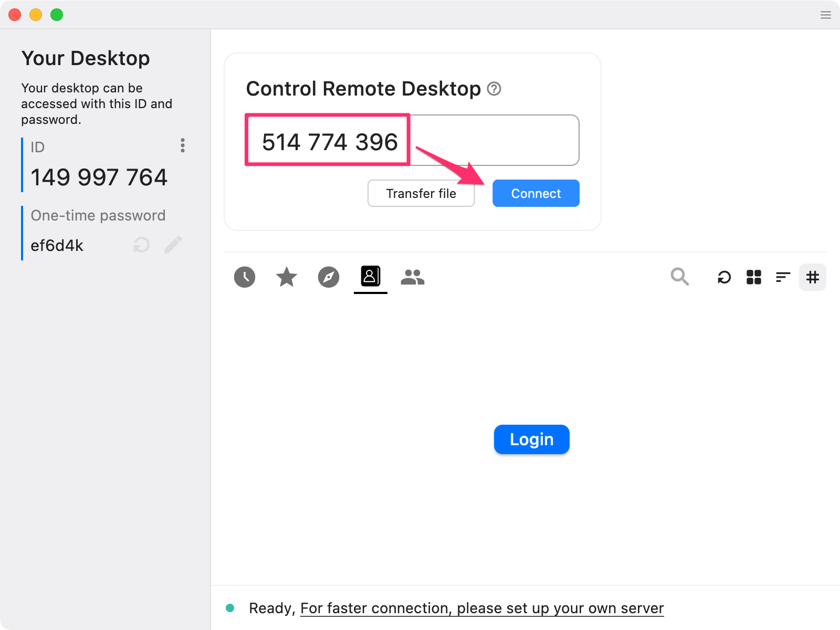
Task: Select the Address Book tab
Action: [x=370, y=276]
